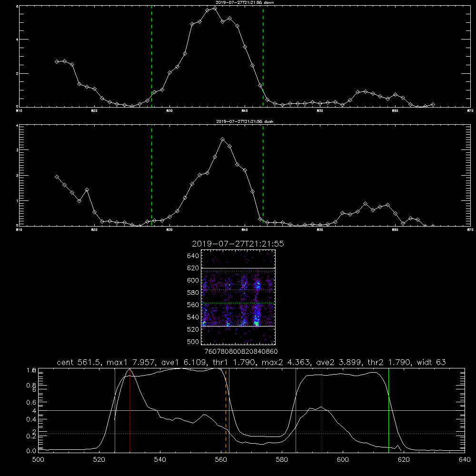476x476 pixels.
Task: Click the peak diamond marker in dusk plot
Action: click(x=222, y=139)
